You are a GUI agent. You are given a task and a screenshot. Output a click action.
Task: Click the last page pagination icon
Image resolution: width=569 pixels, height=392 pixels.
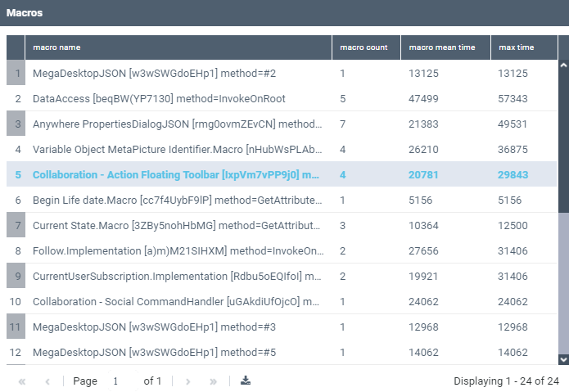click(214, 381)
